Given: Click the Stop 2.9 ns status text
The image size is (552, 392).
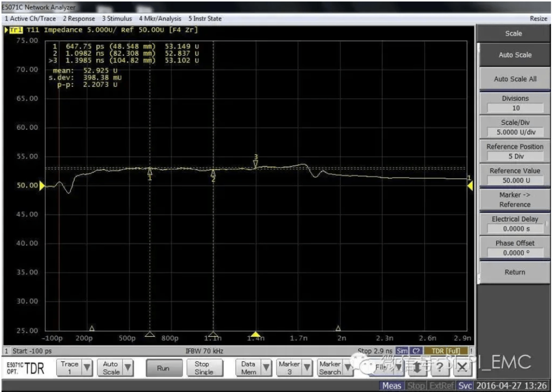Looking at the screenshot, I should point(375,351).
